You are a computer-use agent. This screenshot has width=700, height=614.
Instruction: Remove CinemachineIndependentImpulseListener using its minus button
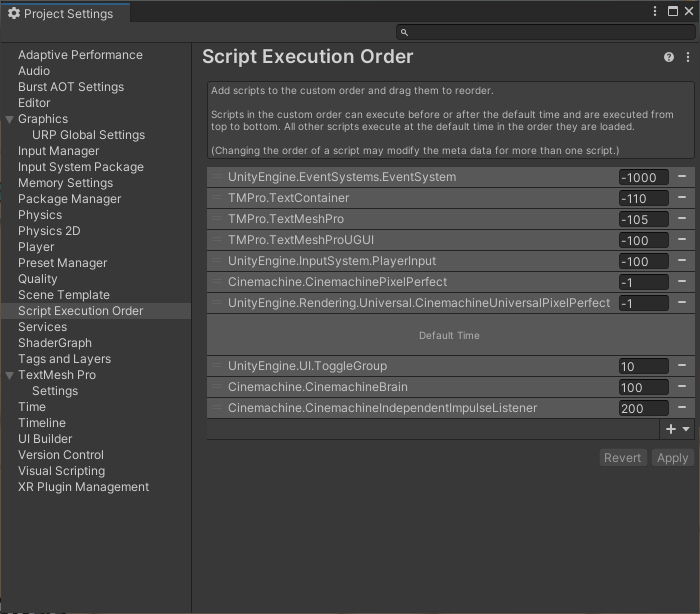682,407
